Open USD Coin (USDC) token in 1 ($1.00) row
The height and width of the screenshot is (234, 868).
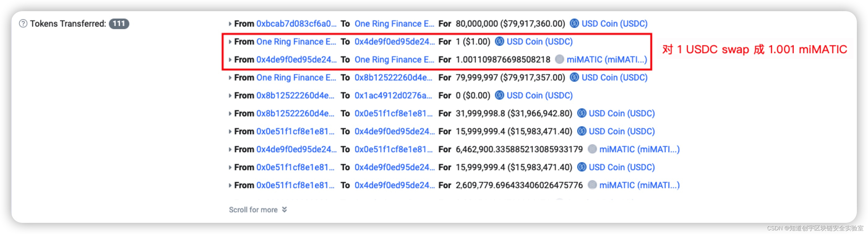coord(539,41)
